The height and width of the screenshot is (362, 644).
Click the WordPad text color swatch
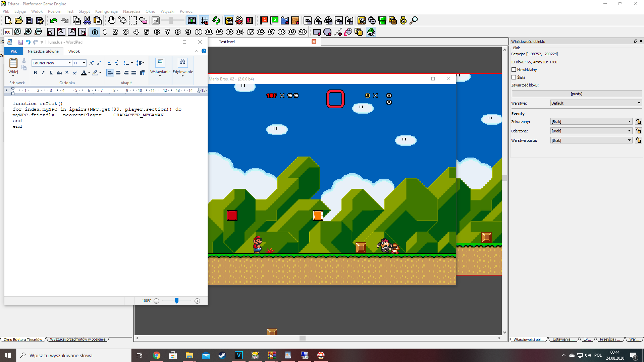(x=84, y=73)
